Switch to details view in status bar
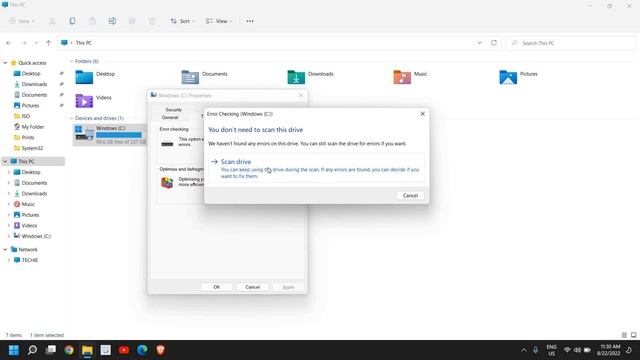The image size is (640, 360). click(624, 335)
